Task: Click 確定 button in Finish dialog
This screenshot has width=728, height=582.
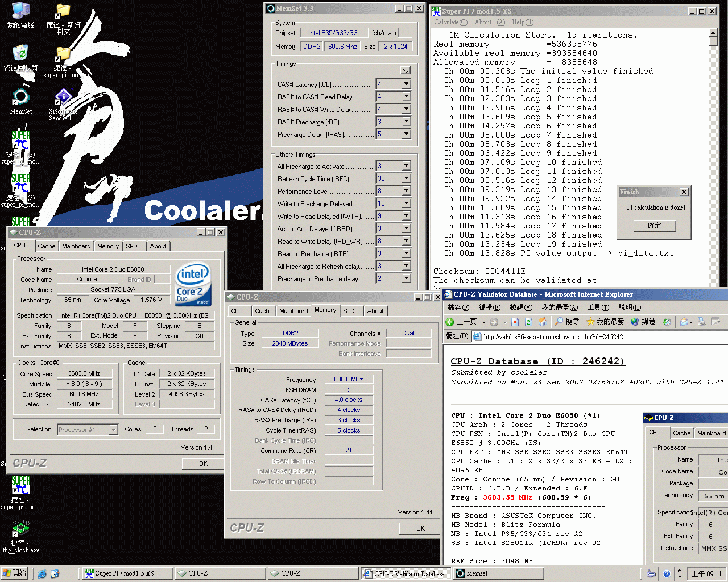Action: (x=655, y=226)
